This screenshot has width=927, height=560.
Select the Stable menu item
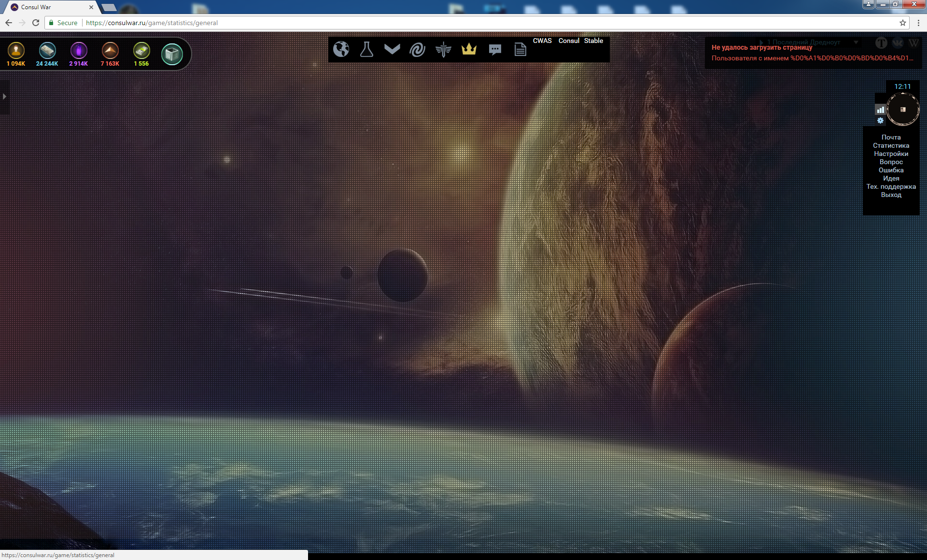coord(593,41)
